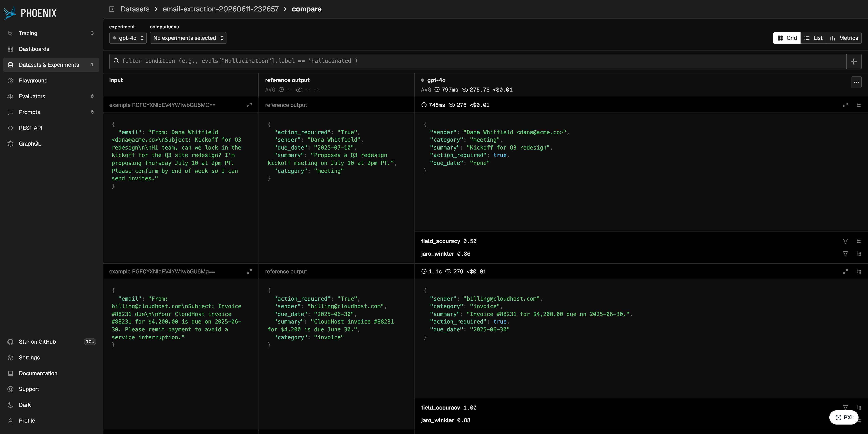
Task: Collapse the sidebar panel toggle icon
Action: click(111, 9)
